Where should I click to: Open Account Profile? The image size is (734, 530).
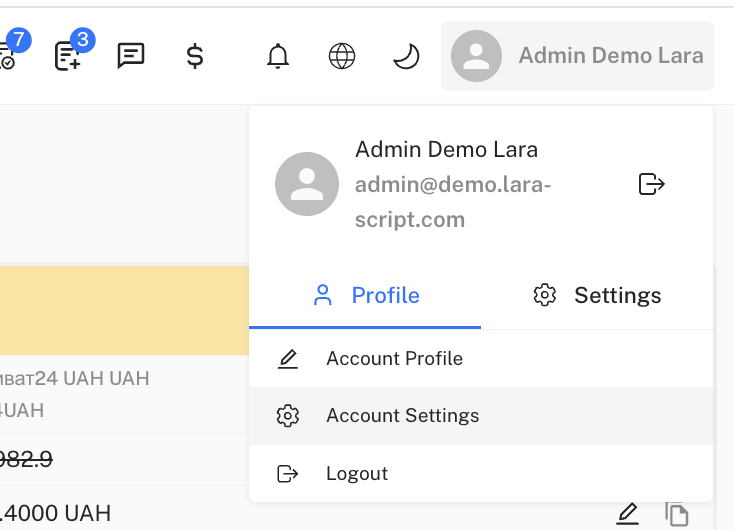pyautogui.click(x=394, y=359)
